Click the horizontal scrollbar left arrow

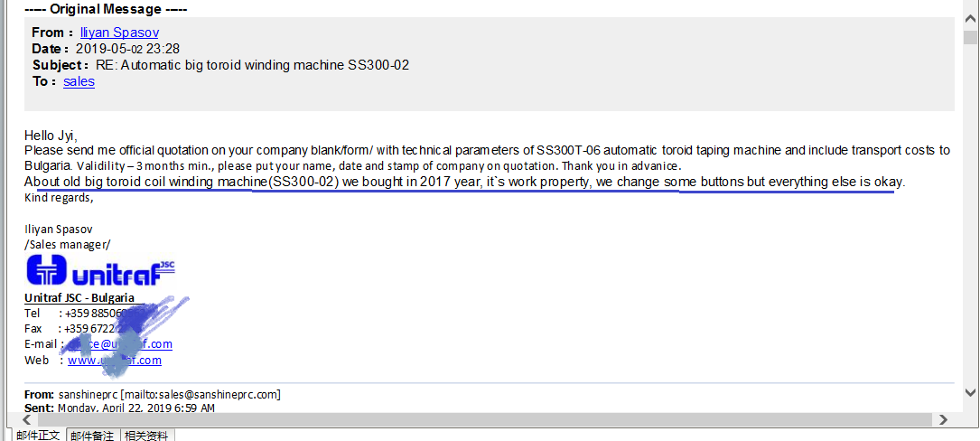point(27,419)
